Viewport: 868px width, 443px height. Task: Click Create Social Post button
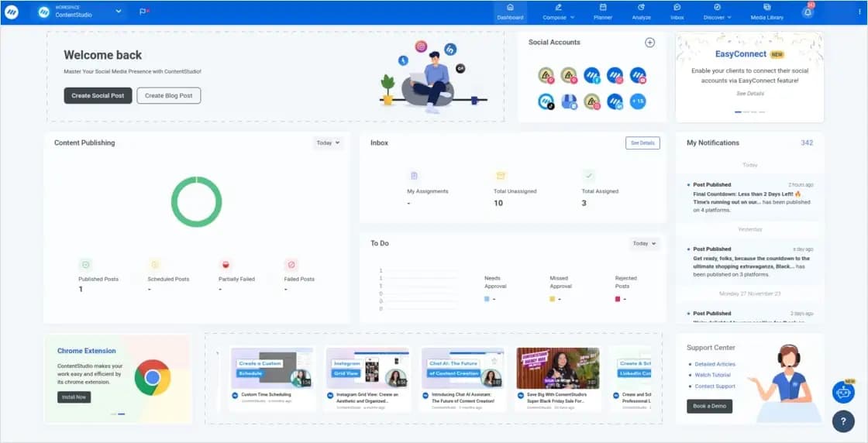click(x=98, y=96)
